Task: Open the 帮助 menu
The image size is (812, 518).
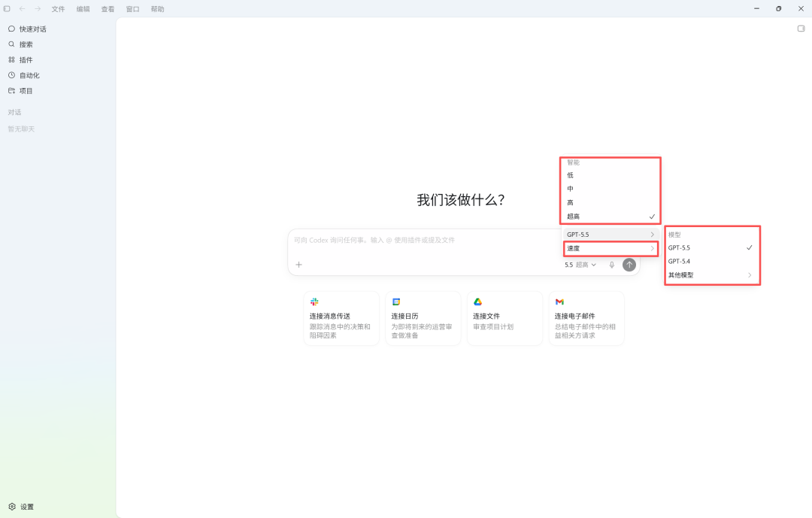Action: [157, 9]
